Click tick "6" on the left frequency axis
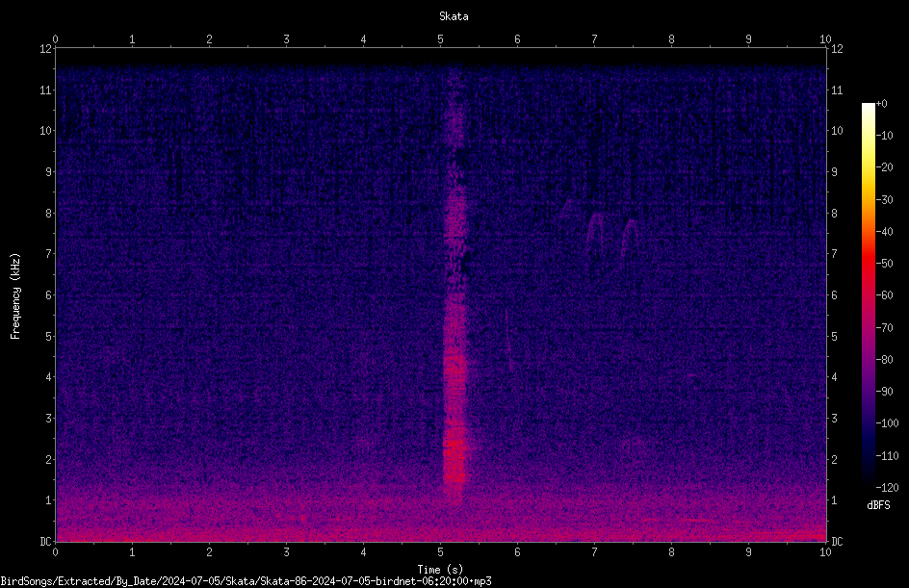 click(x=48, y=294)
